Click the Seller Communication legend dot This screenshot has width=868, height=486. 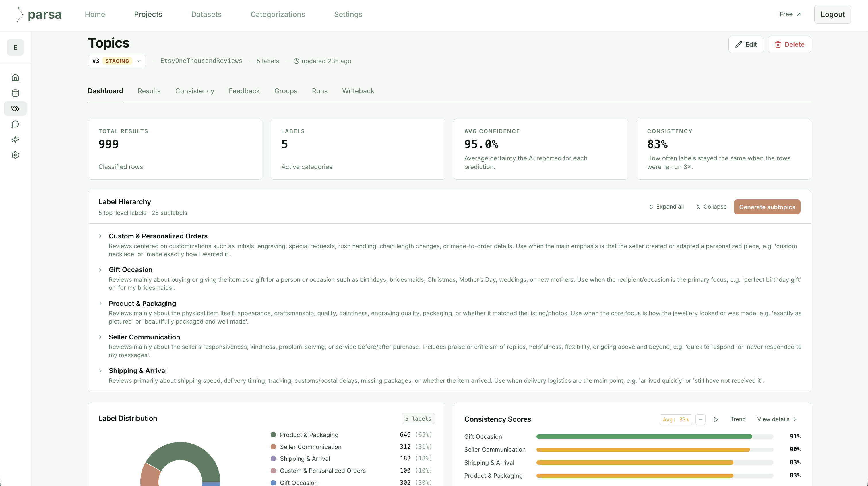pos(273,447)
